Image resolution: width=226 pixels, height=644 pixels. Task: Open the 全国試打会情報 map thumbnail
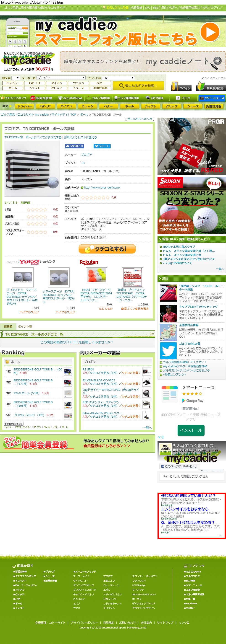(168, 332)
